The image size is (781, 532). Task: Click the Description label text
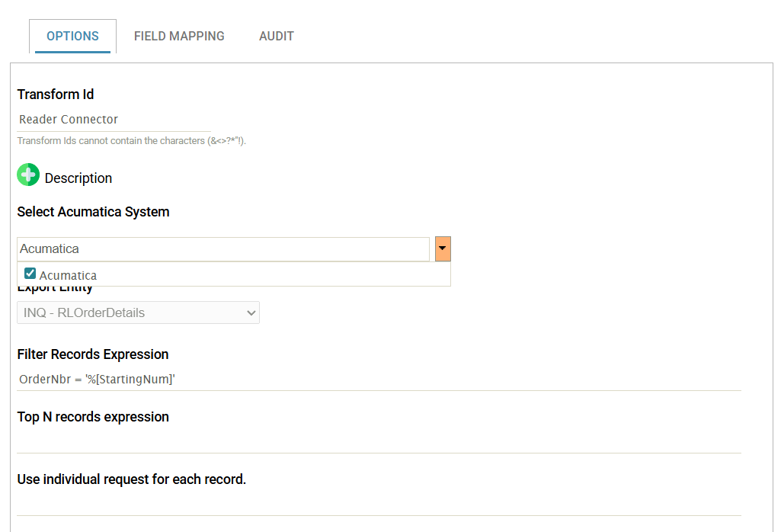tap(78, 178)
